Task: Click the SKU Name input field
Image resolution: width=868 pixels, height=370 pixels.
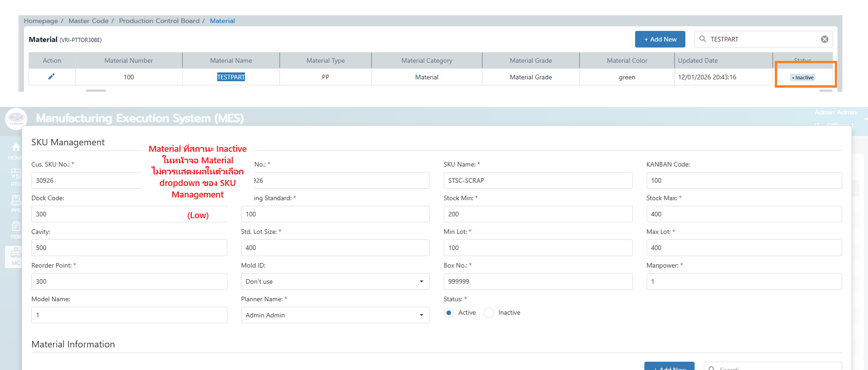Action: pos(537,180)
